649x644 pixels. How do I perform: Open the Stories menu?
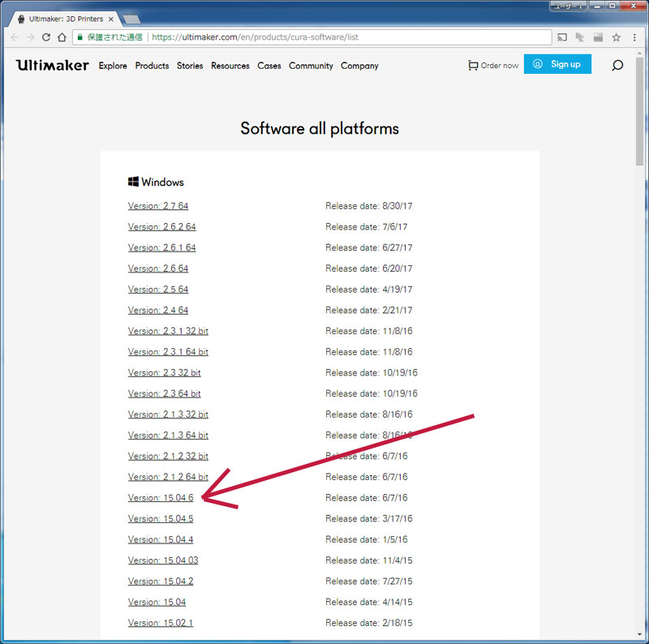[x=190, y=66]
